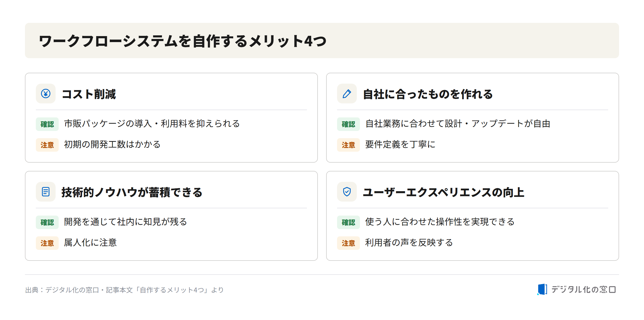Click the main title ワークフローシステムを自作するメリット4つ
The height and width of the screenshot is (320, 644).
click(183, 41)
